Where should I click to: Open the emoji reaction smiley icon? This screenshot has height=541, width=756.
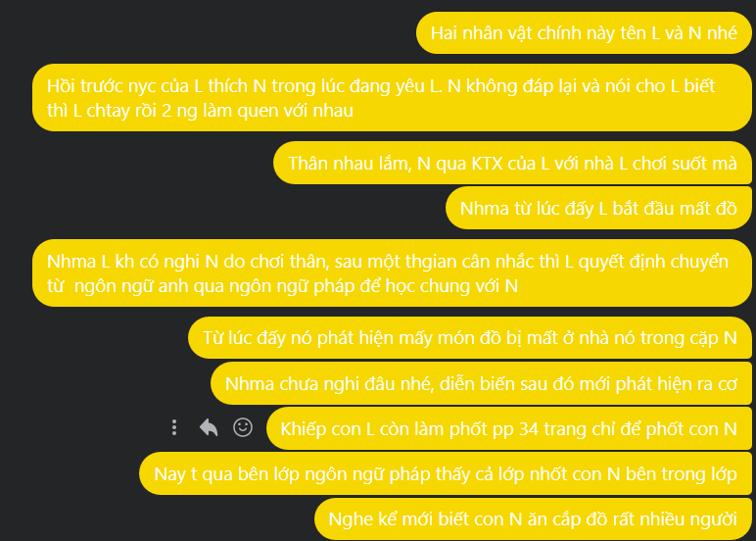click(x=243, y=427)
